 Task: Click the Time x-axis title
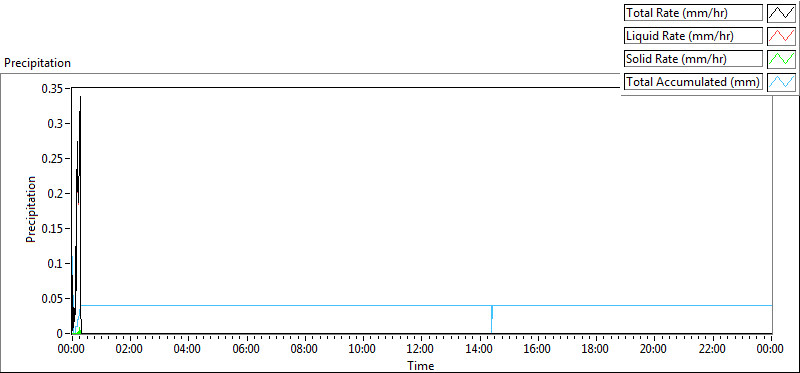click(421, 365)
